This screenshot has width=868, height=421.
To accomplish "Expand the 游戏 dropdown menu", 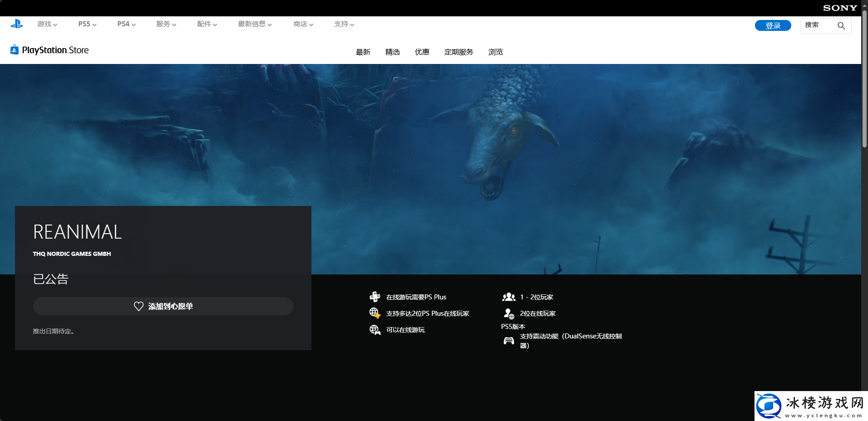I will click(x=47, y=24).
